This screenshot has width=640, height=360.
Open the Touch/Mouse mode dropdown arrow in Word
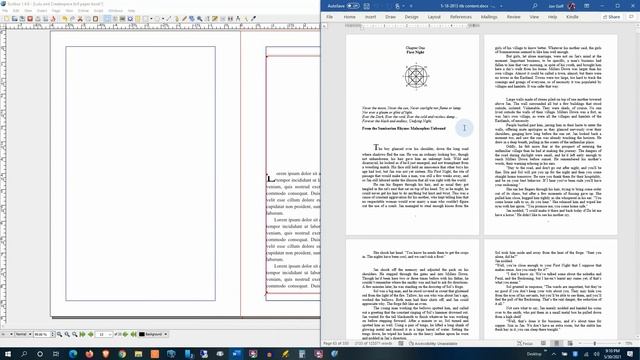[403, 6]
